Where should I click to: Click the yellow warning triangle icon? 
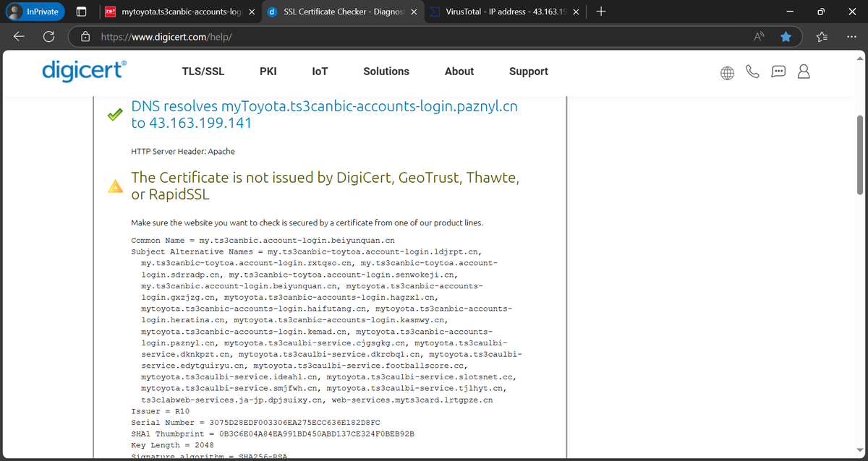coord(115,186)
